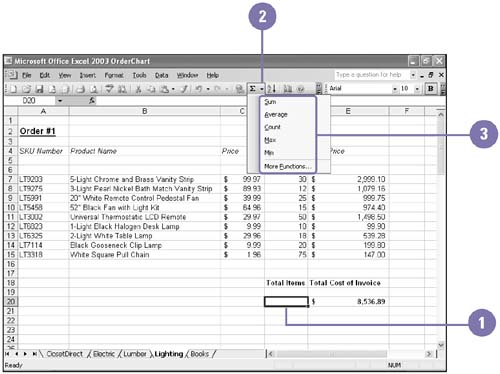Viewport: 500px width, 374px height.
Task: Print the worksheet with Print icon
Action: point(81,89)
